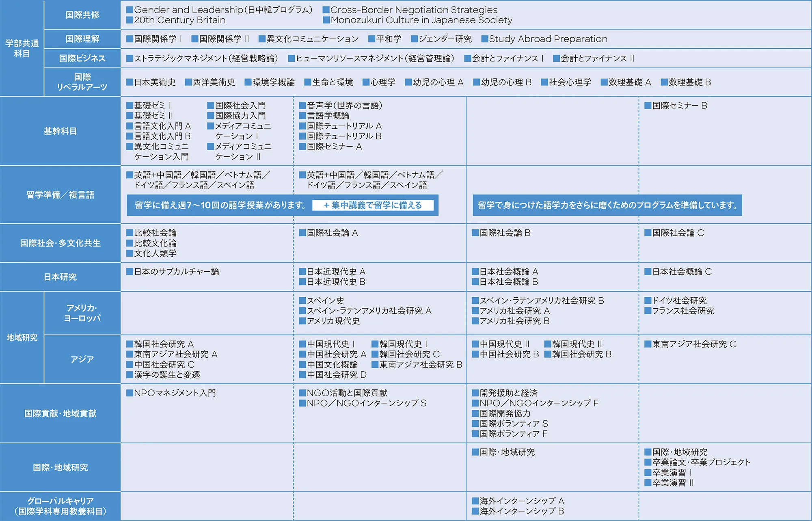Click the 海外インターンシップ A course
The height and width of the screenshot is (521, 812).
[x=518, y=501]
